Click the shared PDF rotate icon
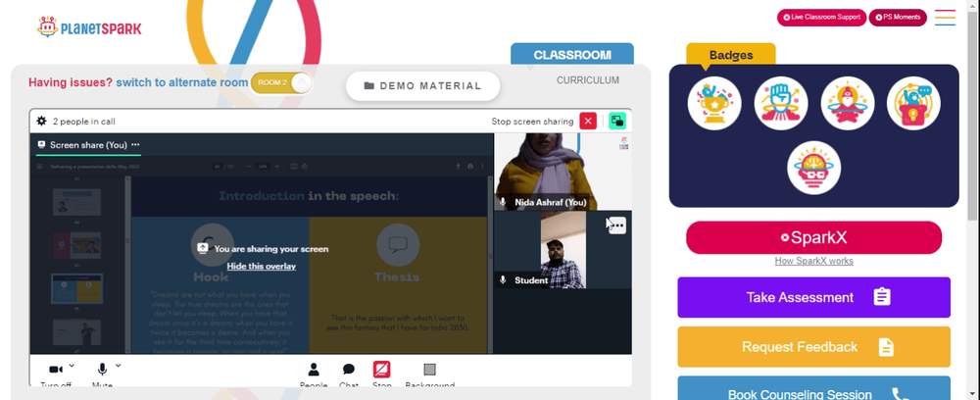The height and width of the screenshot is (400, 980). click(305, 167)
